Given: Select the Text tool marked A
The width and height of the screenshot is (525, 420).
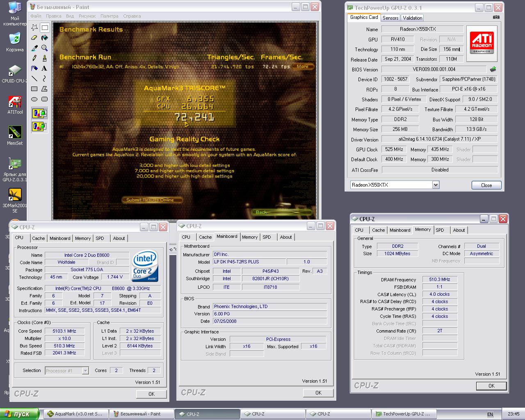Looking at the screenshot, I should pos(45,68).
